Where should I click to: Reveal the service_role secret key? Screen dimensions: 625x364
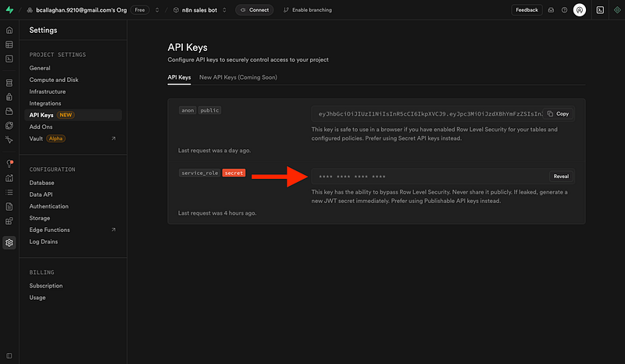(561, 177)
